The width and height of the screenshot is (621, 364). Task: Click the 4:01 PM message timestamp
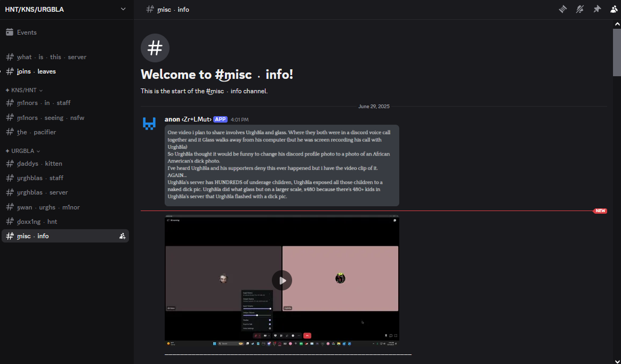[240, 119]
